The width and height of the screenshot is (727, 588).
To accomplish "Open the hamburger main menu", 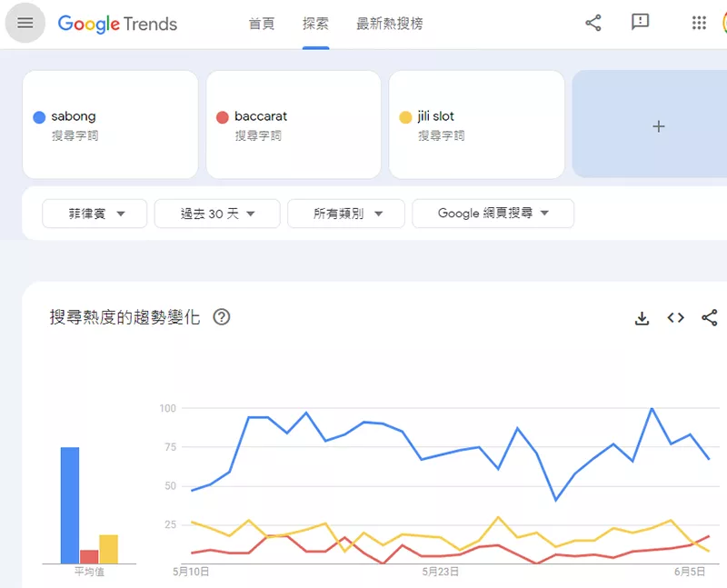I will pos(25,24).
